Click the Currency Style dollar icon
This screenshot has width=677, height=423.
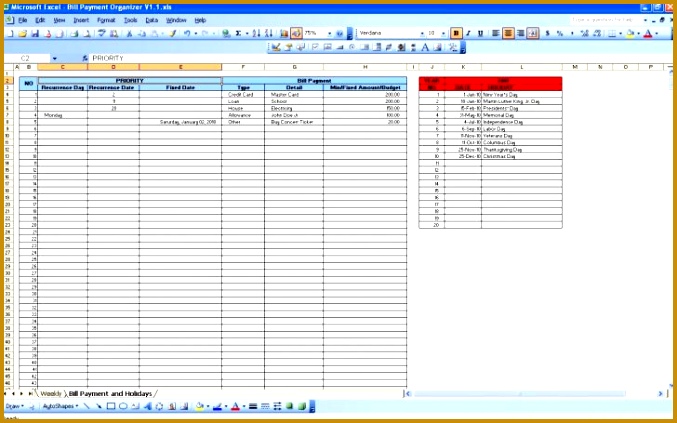547,33
